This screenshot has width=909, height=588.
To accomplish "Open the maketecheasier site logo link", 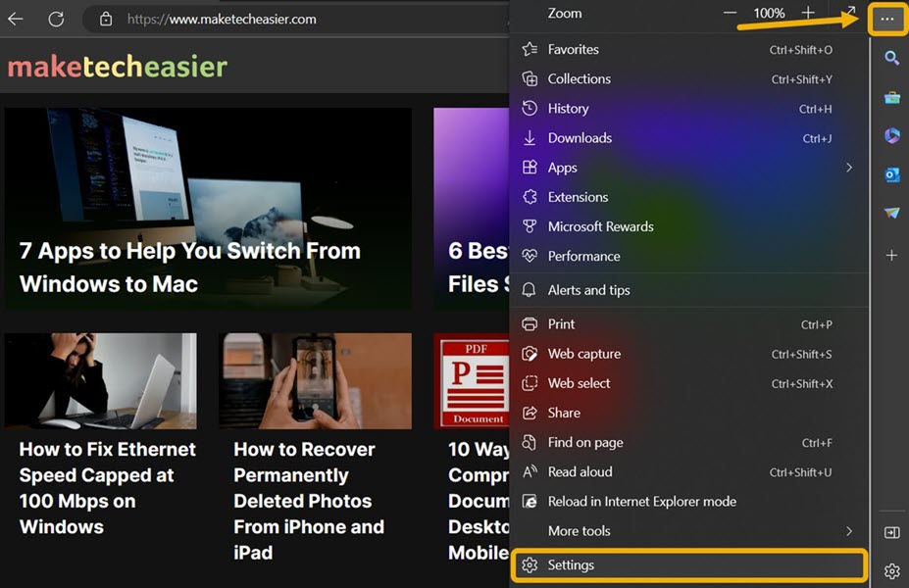I will [116, 67].
